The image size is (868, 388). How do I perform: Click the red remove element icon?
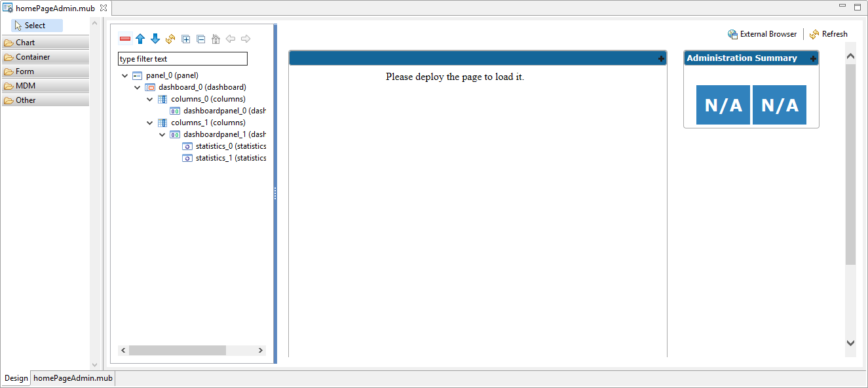[x=125, y=39]
